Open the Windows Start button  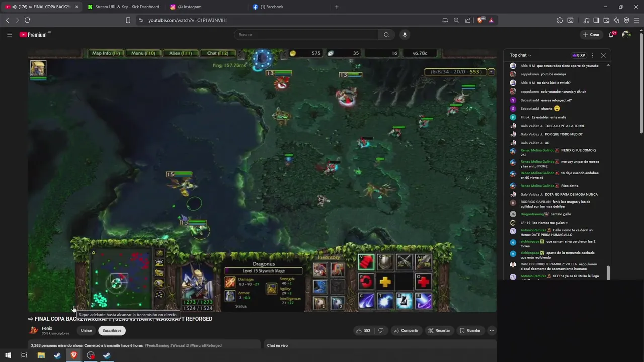tap(8, 355)
